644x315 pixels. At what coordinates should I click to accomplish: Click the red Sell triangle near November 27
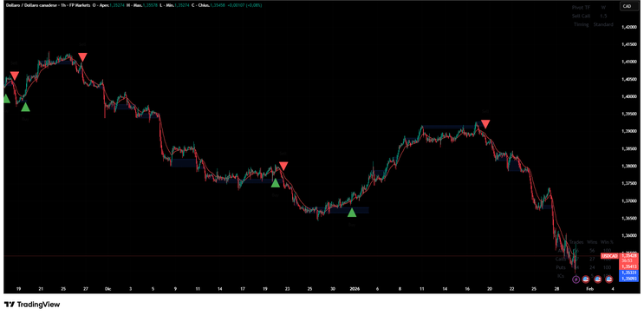point(82,57)
